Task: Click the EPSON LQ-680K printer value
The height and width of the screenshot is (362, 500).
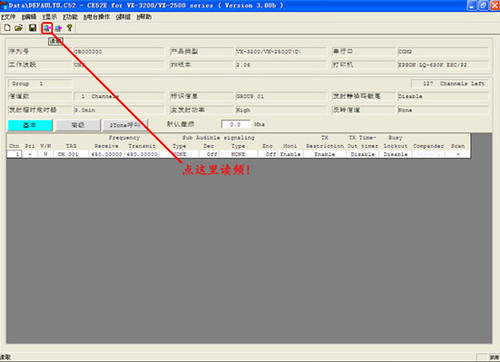Action: 443,65
